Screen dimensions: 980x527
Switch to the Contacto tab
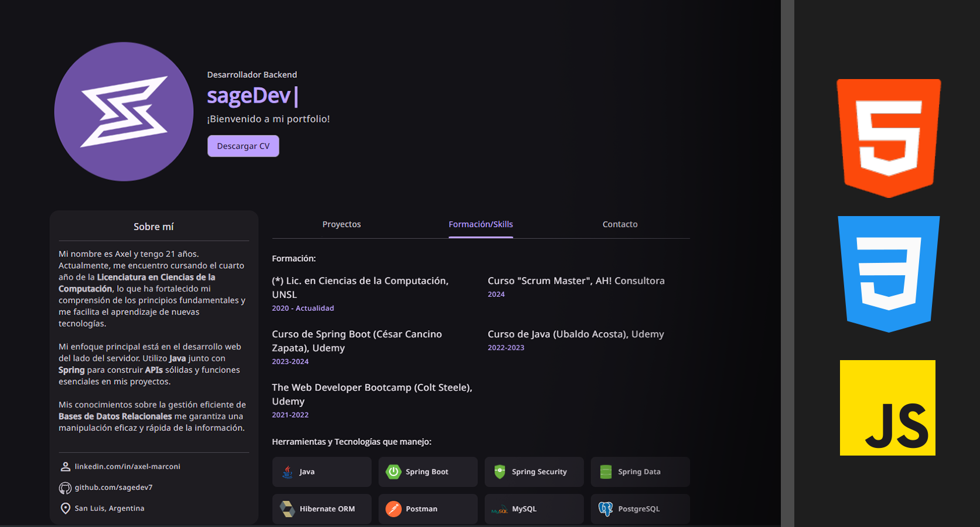pyautogui.click(x=620, y=224)
